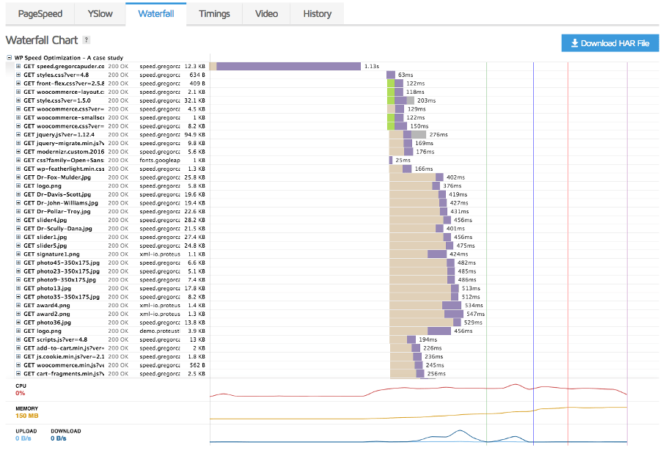Select the GET slider1.jpg row text
Screen dimensions: 660x456
[x=45, y=237]
